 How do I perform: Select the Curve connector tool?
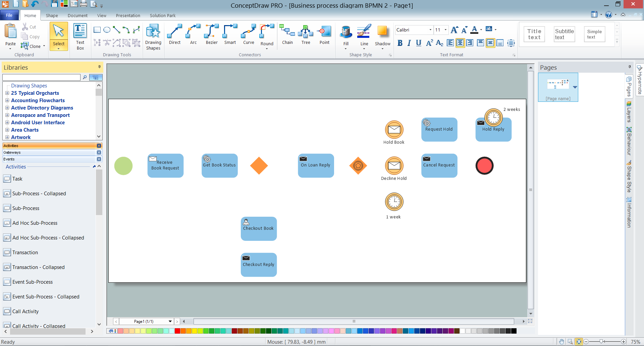pos(249,34)
